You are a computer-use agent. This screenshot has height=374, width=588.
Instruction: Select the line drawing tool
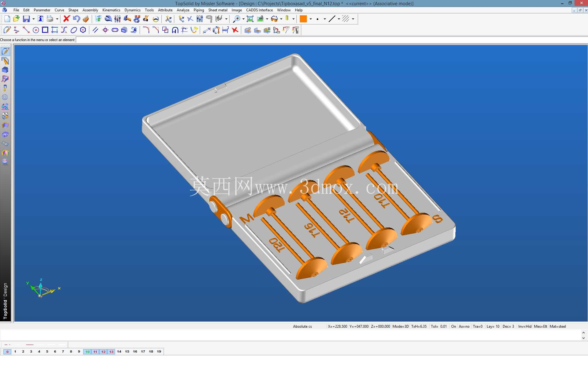pos(26,30)
